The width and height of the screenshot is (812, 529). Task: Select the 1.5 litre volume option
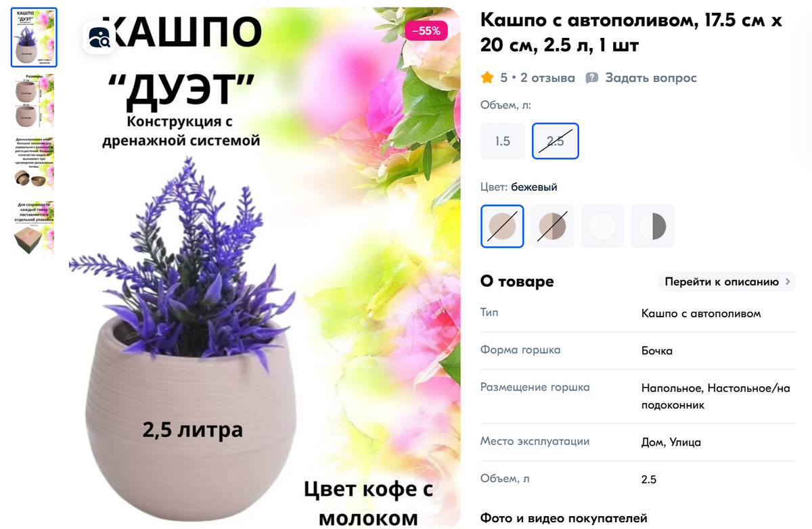coord(503,141)
